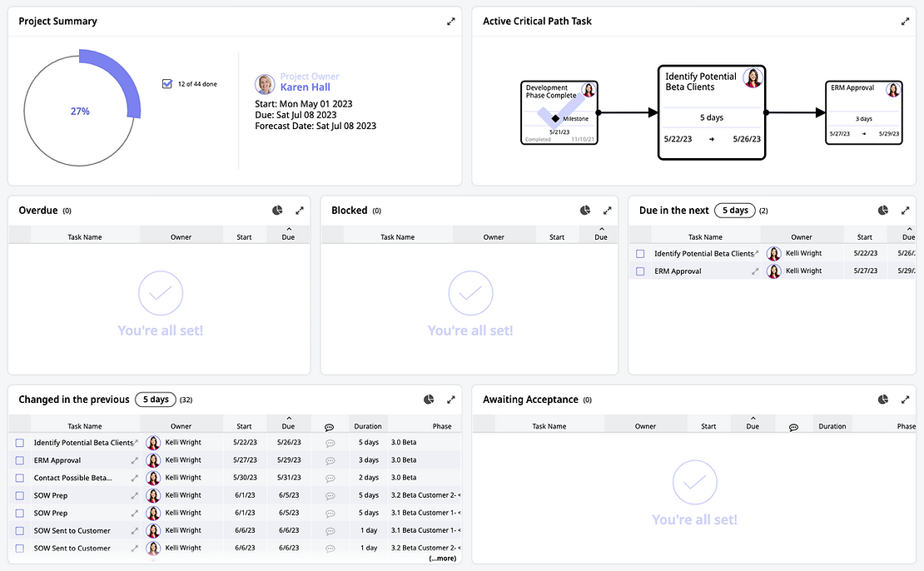Select the Development Phase Complete milestone node

pos(559,112)
